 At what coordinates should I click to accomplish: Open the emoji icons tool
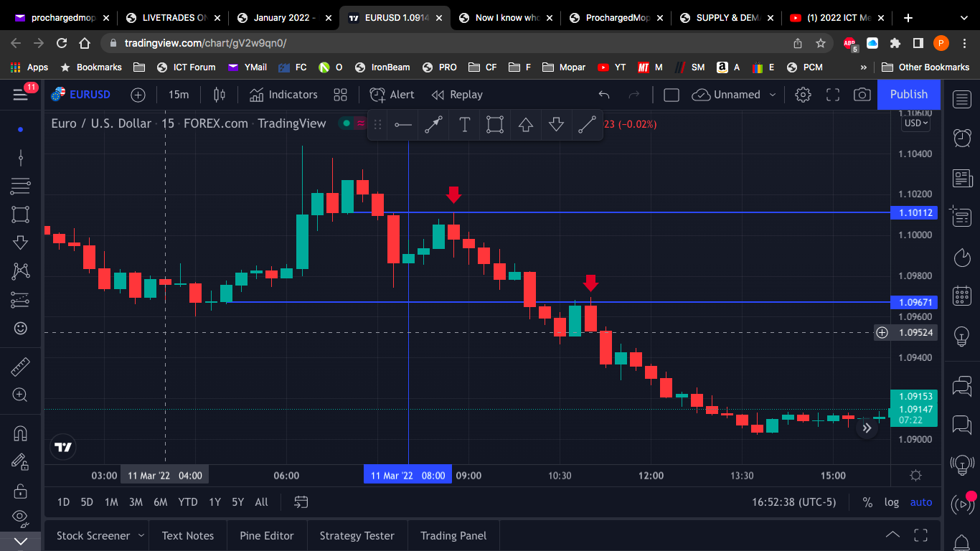coord(21,328)
